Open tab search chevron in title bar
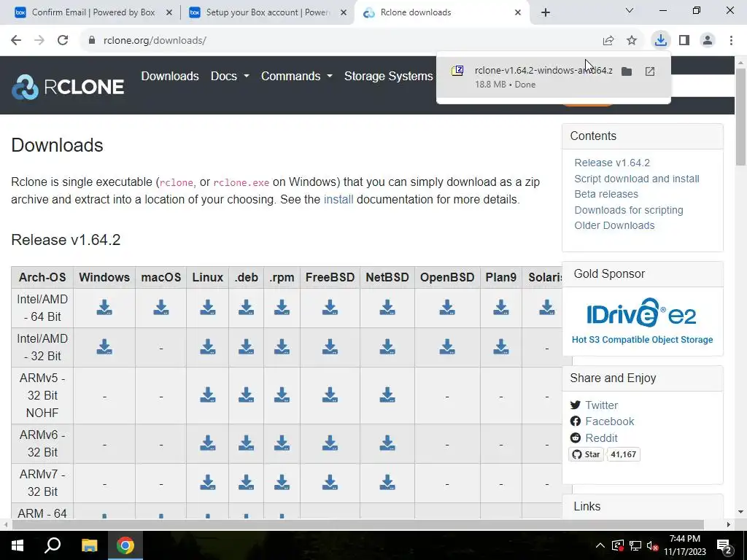Viewport: 747px width, 560px height. [630, 10]
